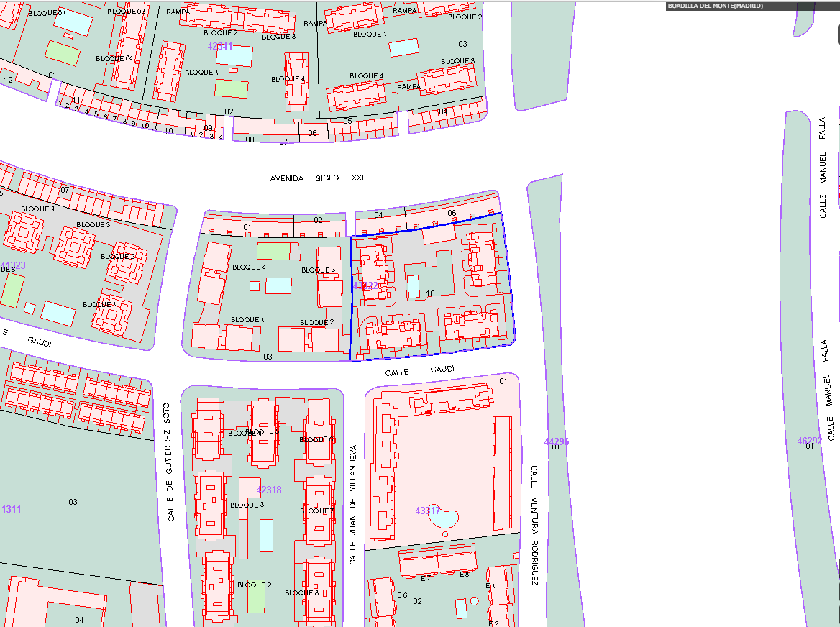840x627 pixels.
Task: Click the purple block number 42941
Action: point(220,46)
